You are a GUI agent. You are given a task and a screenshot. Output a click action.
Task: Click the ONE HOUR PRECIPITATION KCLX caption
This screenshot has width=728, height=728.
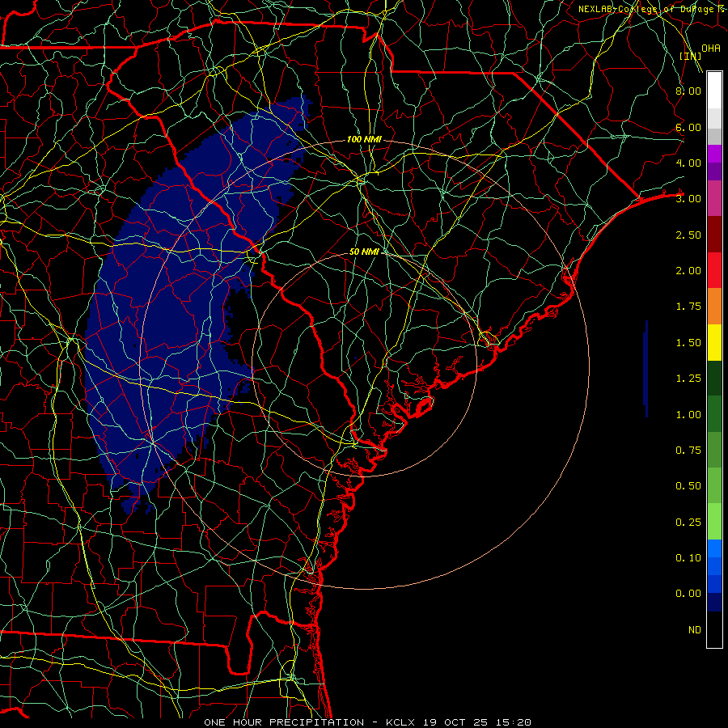368,722
